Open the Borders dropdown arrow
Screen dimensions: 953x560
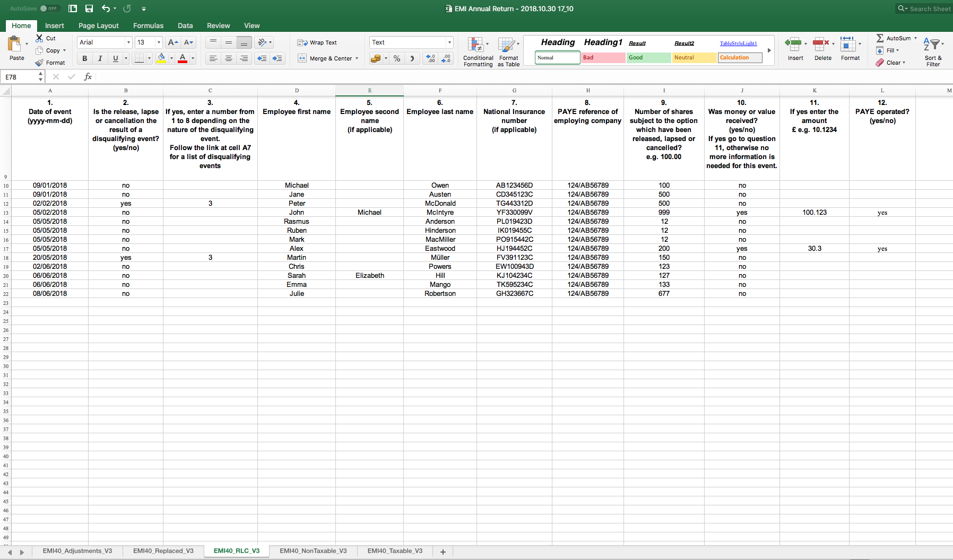coord(149,58)
